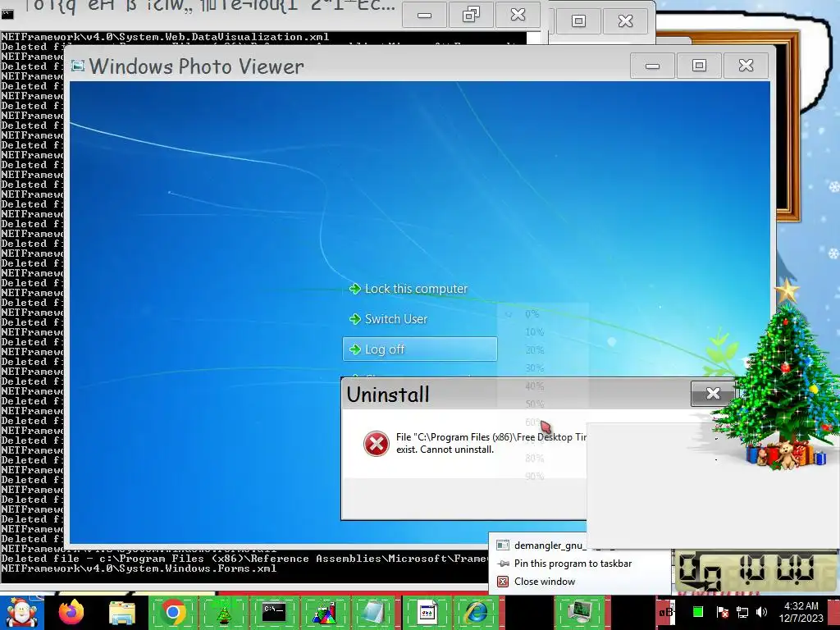Maximize the Windows Photo Viewer window
Screen dimensions: 840x630
click(x=699, y=66)
